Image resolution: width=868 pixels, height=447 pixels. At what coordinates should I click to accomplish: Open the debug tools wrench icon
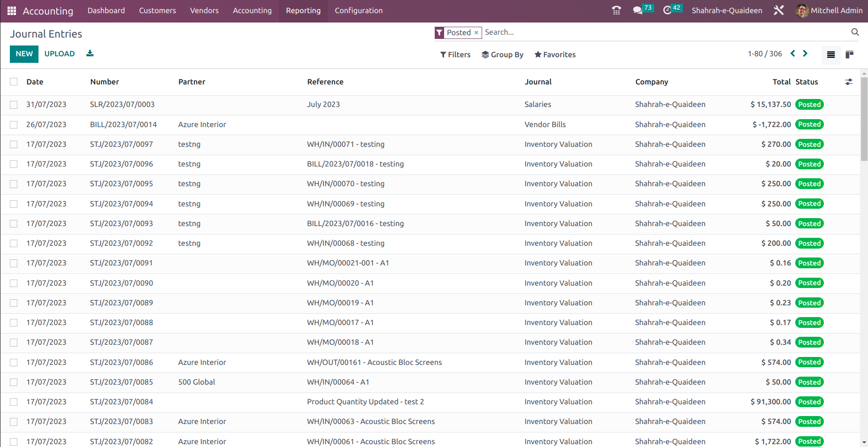778,10
